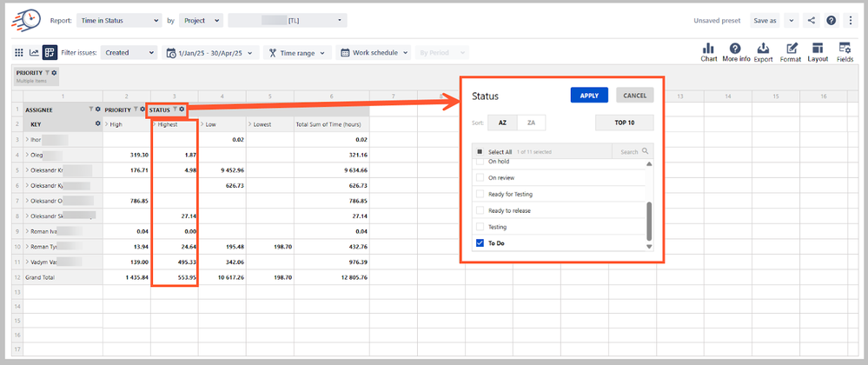Check the Ready to release status
This screenshot has width=868, height=365.
click(x=480, y=210)
